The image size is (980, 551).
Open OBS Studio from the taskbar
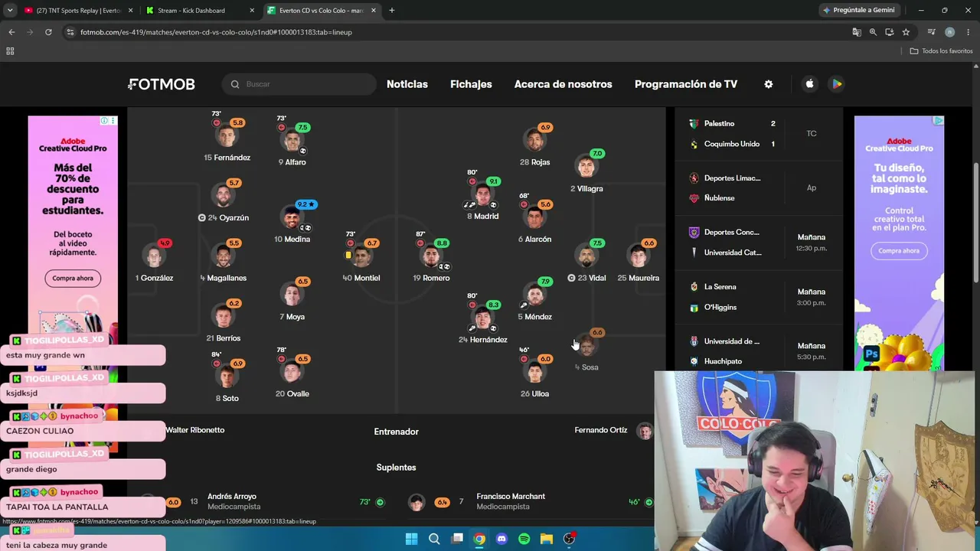point(569,539)
